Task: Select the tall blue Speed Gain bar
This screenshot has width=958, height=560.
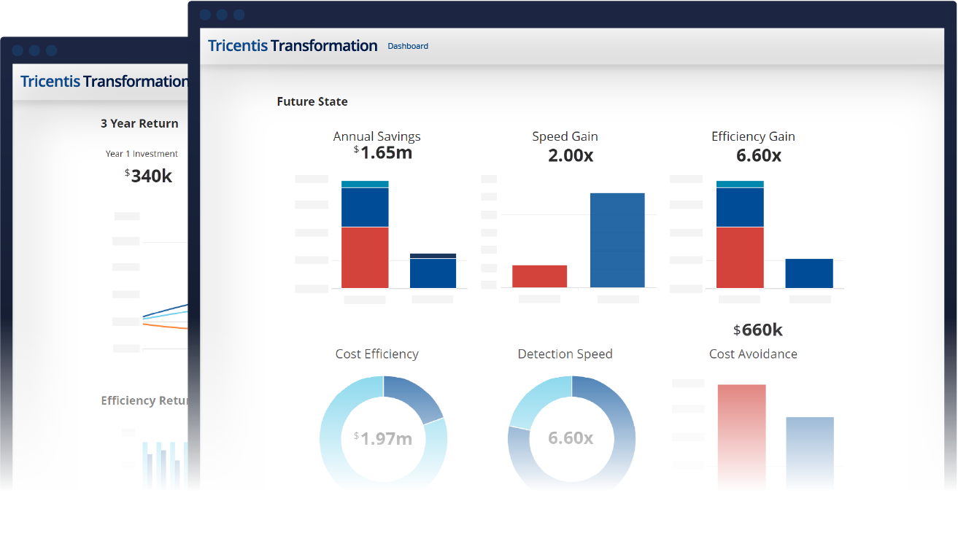Action: [x=617, y=240]
